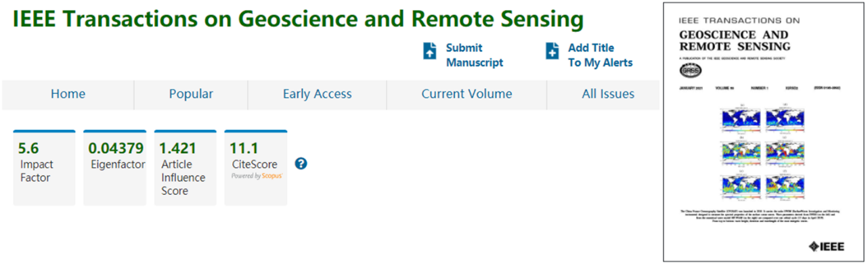Click the Add Title alerts plus icon
The height and width of the screenshot is (264, 868).
click(x=552, y=51)
